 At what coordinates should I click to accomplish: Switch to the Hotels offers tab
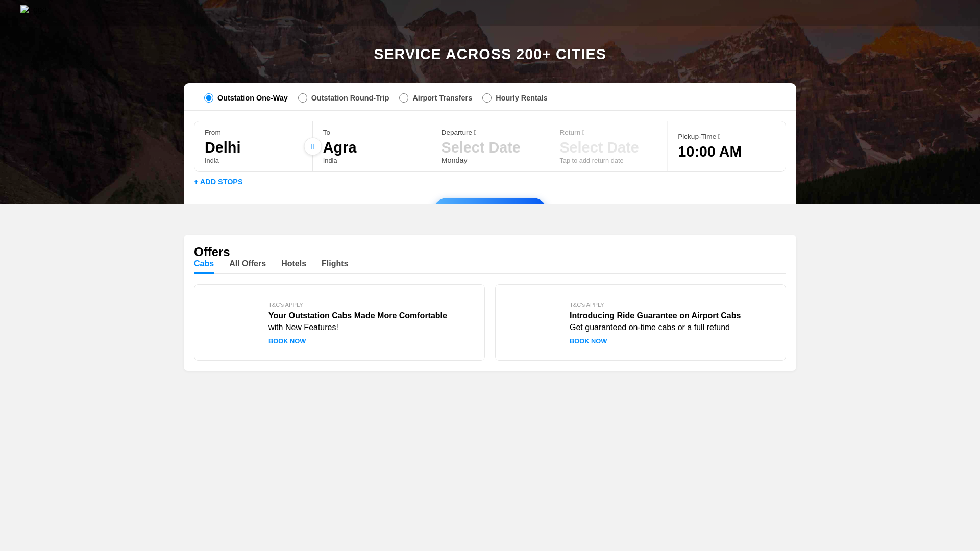pyautogui.click(x=293, y=264)
